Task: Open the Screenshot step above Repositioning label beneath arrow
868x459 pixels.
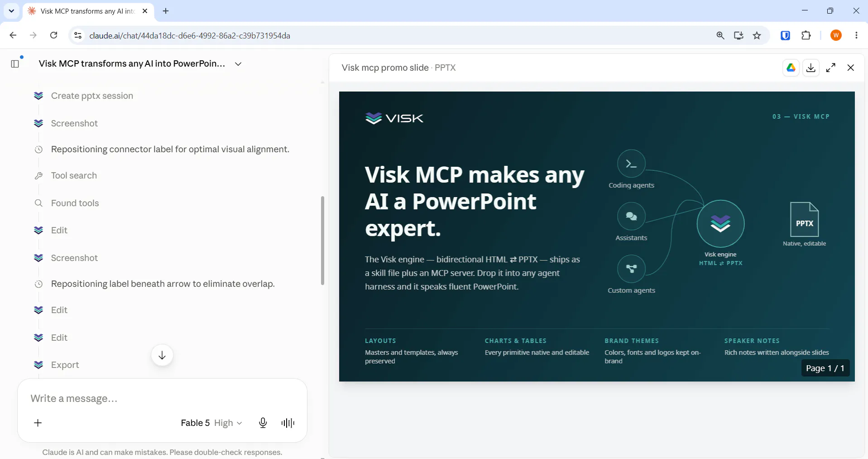Action: click(74, 258)
